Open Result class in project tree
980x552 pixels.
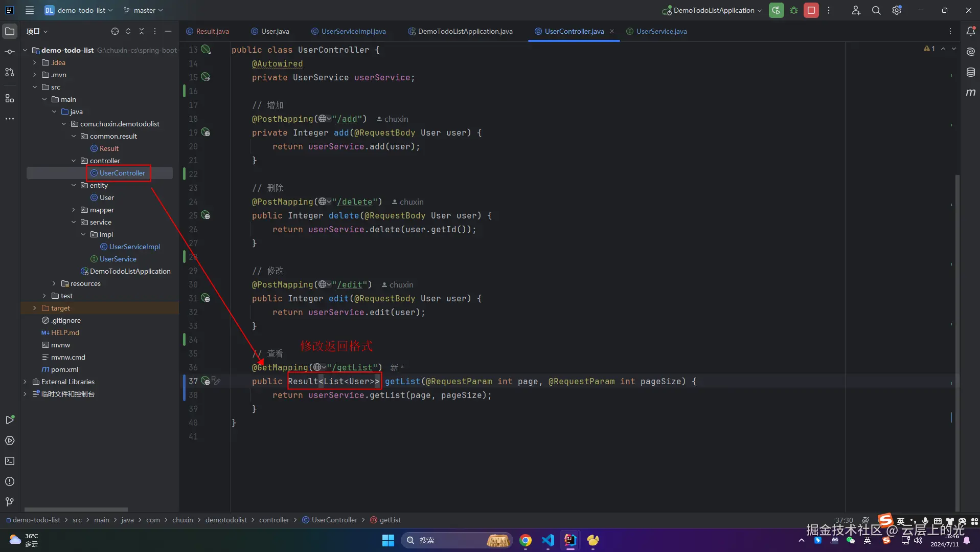pos(104,148)
